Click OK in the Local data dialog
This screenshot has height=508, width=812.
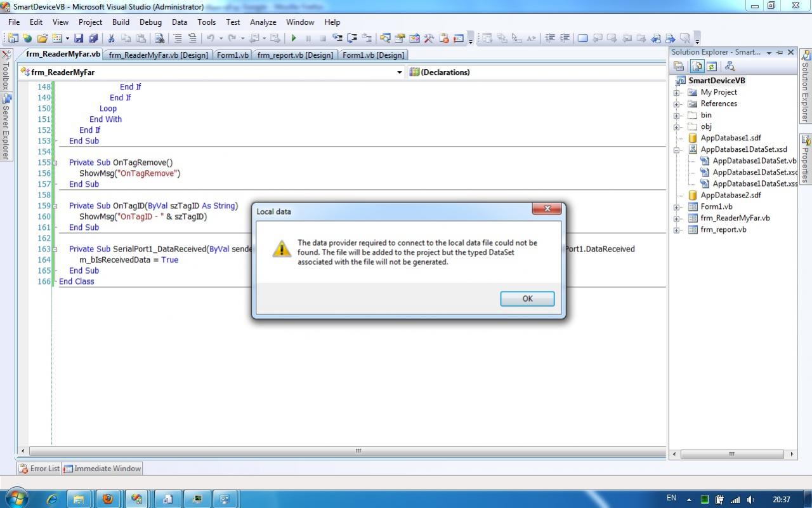527,298
